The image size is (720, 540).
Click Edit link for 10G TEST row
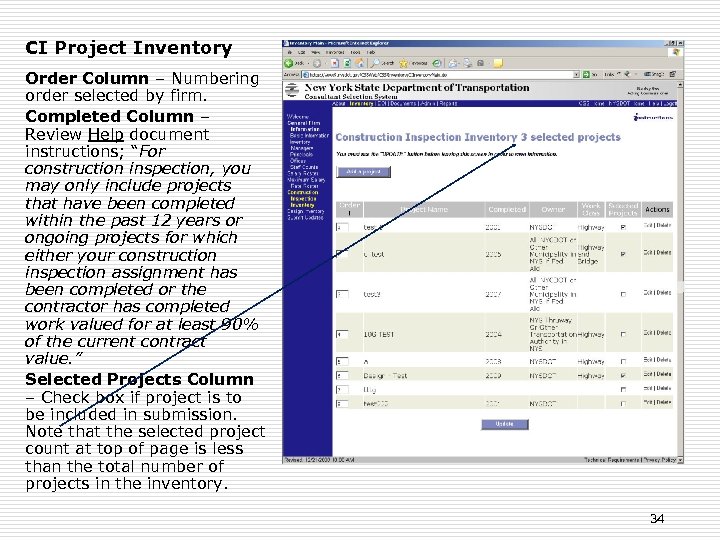tap(648, 332)
